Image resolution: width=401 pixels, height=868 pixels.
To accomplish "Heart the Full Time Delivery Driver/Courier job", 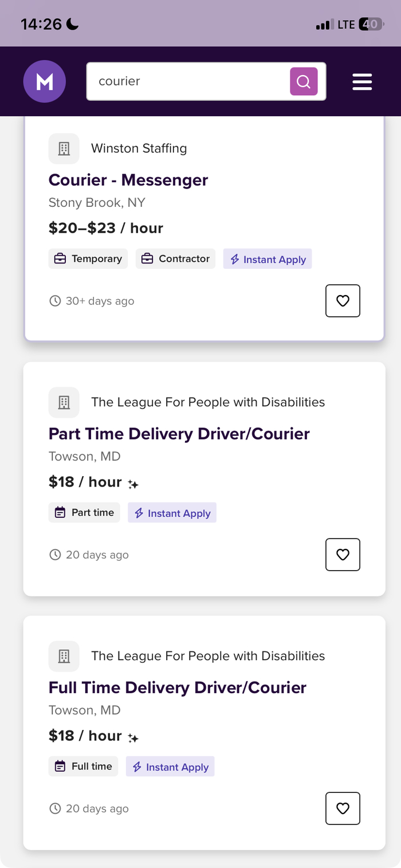I will click(343, 808).
